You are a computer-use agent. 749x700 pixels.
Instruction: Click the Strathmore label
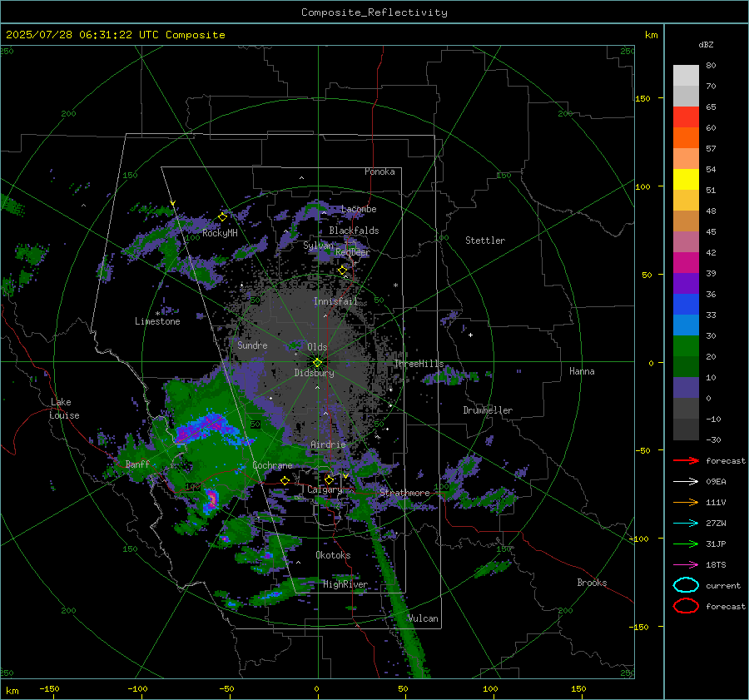[x=404, y=493]
